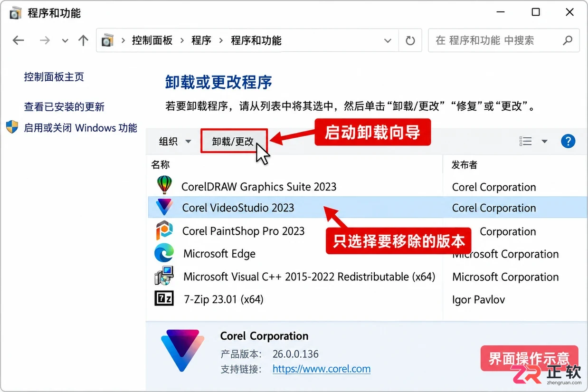Open the https://www.corel.com support link
Screen dimensions: 588x392
click(322, 369)
